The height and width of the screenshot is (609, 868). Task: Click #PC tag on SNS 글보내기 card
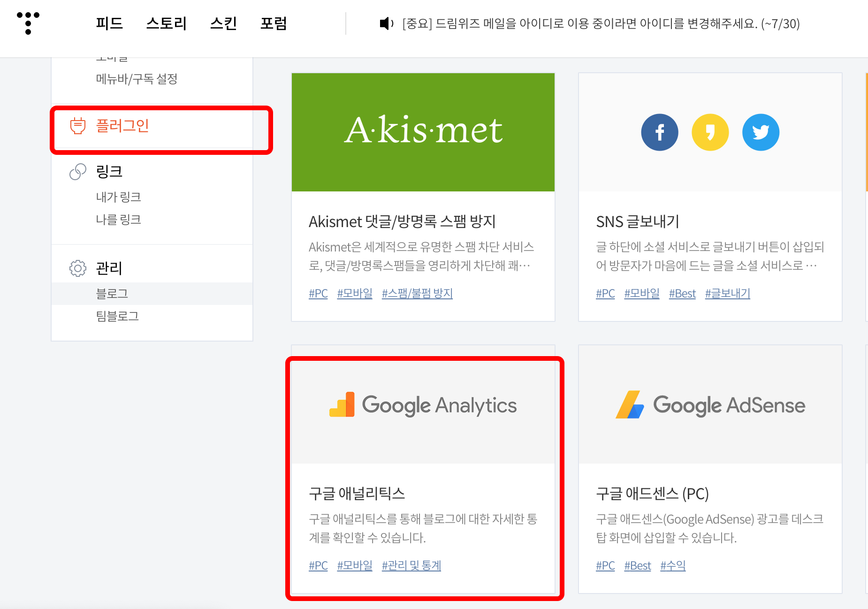605,294
